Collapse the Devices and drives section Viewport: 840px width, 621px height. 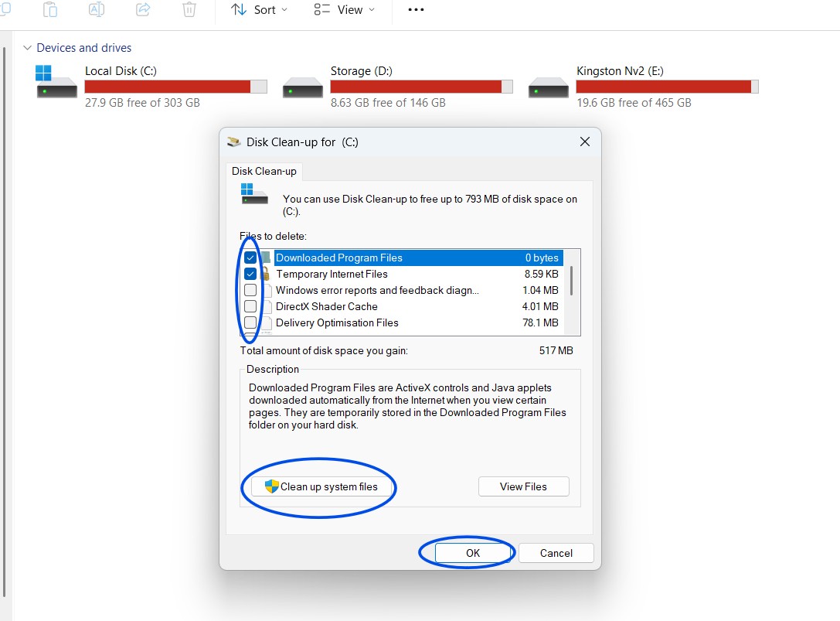pyautogui.click(x=27, y=47)
